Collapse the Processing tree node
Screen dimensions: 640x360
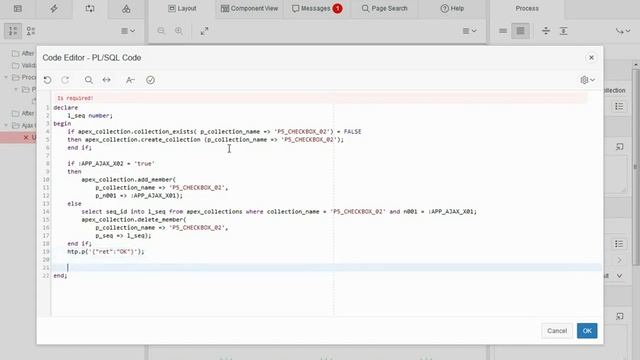[6, 77]
